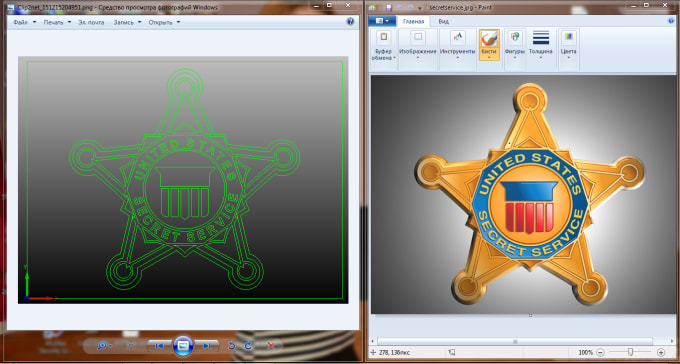The height and width of the screenshot is (364, 680).
Task: Click the Кисти brush tool icon
Action: 489,39
